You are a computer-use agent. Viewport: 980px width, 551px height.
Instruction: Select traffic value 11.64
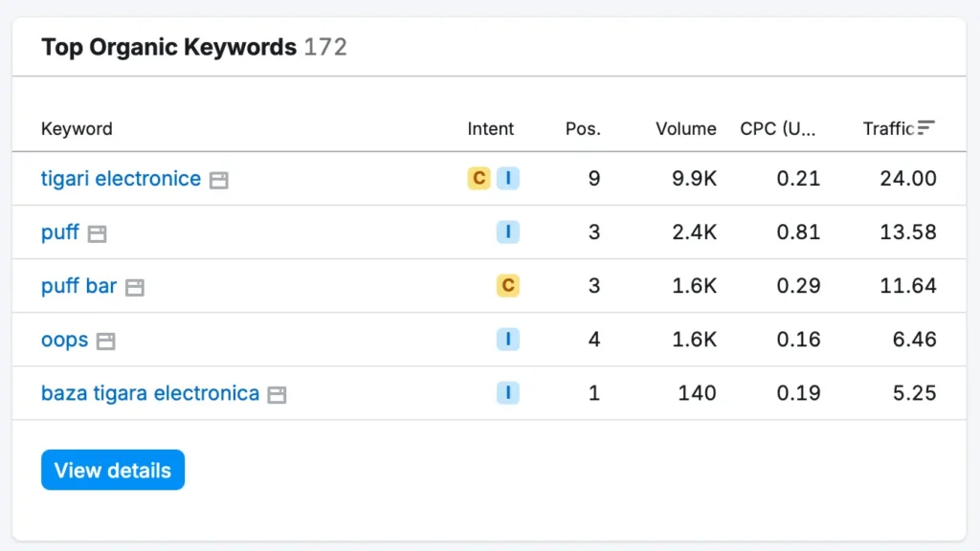click(x=908, y=286)
